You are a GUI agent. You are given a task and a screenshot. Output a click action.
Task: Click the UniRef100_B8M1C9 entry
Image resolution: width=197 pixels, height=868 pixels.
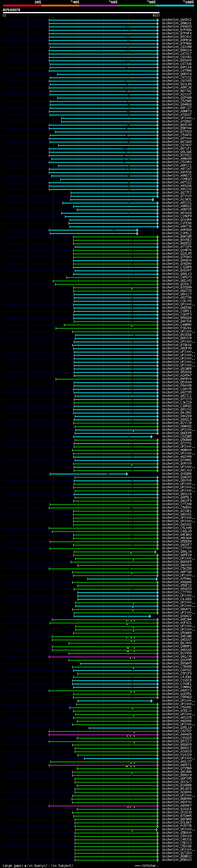point(177,775)
